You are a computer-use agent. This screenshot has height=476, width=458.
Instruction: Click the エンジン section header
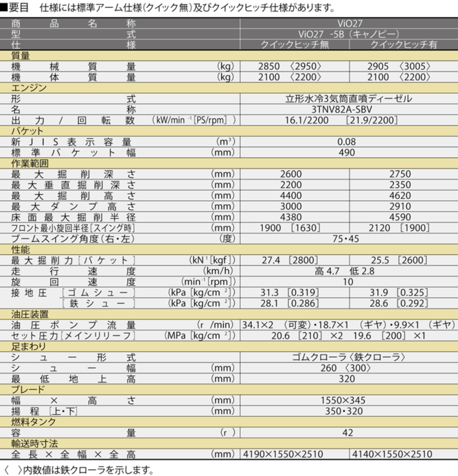[x=29, y=88]
